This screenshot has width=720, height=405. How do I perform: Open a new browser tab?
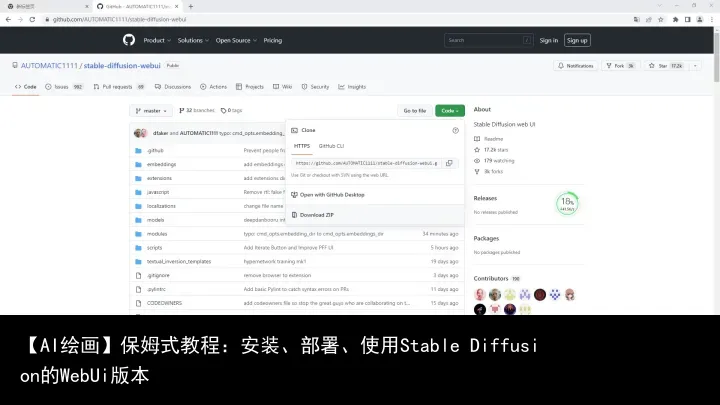click(x=191, y=6)
